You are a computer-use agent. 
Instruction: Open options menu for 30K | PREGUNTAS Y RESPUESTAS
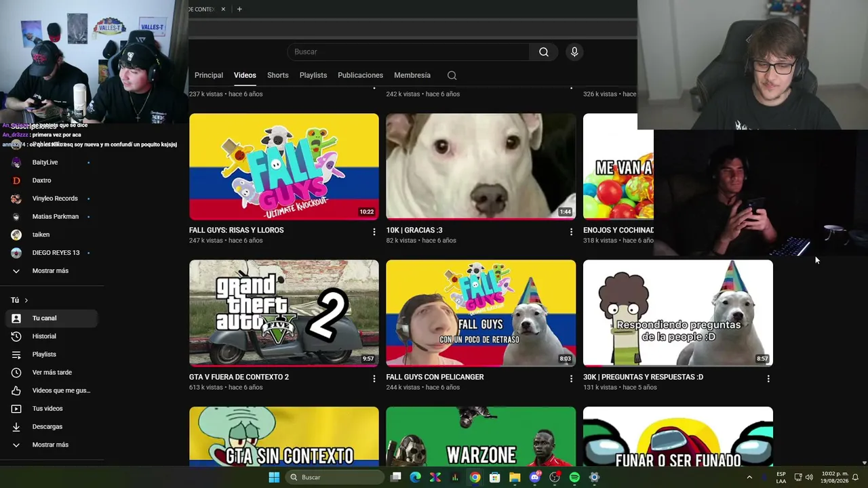[x=768, y=379]
